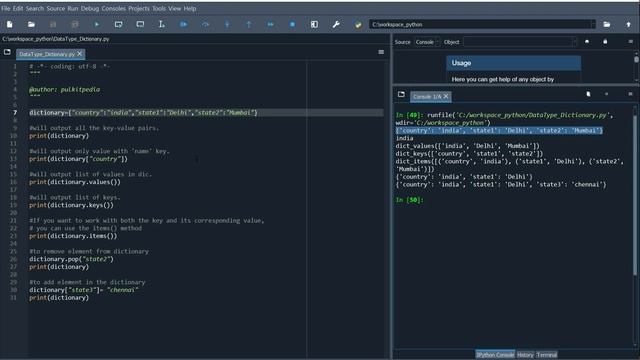Click the In [50]: console prompt
Image resolution: width=640 pixels, height=360 pixels.
coord(409,200)
